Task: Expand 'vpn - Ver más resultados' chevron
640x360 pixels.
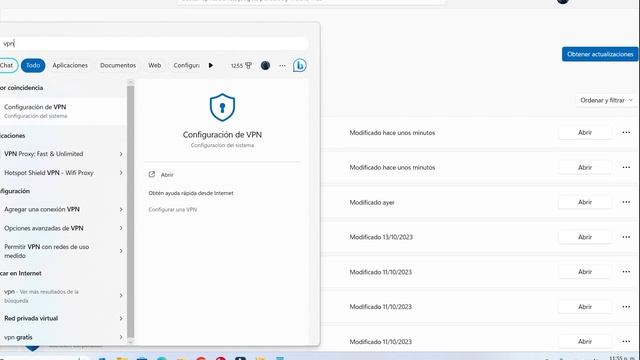Action: [x=121, y=296]
